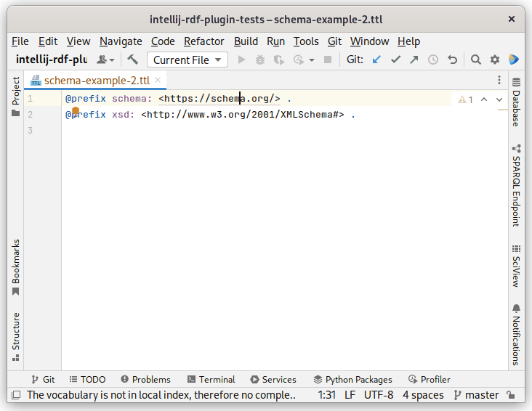This screenshot has width=532, height=411.
Task: Open IDE settings gear icon
Action: coord(495,60)
